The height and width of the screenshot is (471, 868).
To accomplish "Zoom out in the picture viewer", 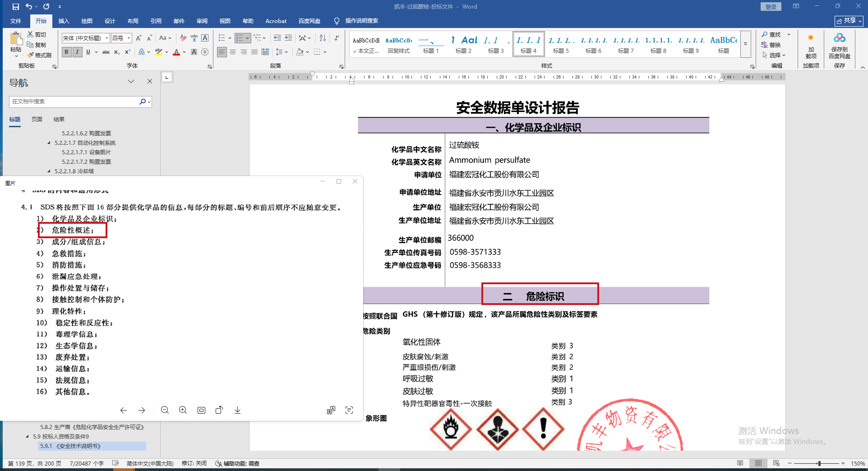I will coord(165,410).
